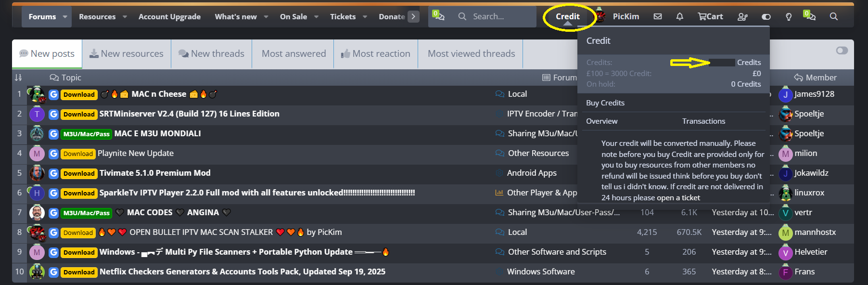Click Buy Credits in the credit panel
The height and width of the screenshot is (285, 868).
605,103
